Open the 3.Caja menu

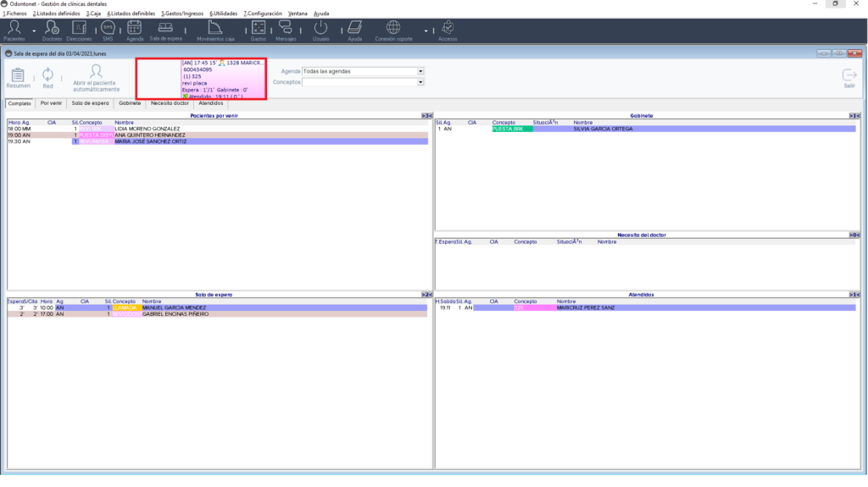(x=93, y=14)
